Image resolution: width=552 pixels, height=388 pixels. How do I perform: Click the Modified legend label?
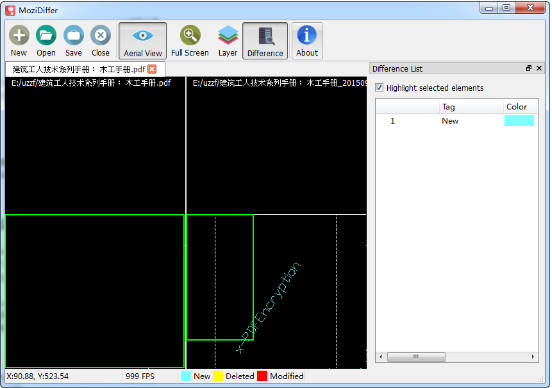click(287, 376)
